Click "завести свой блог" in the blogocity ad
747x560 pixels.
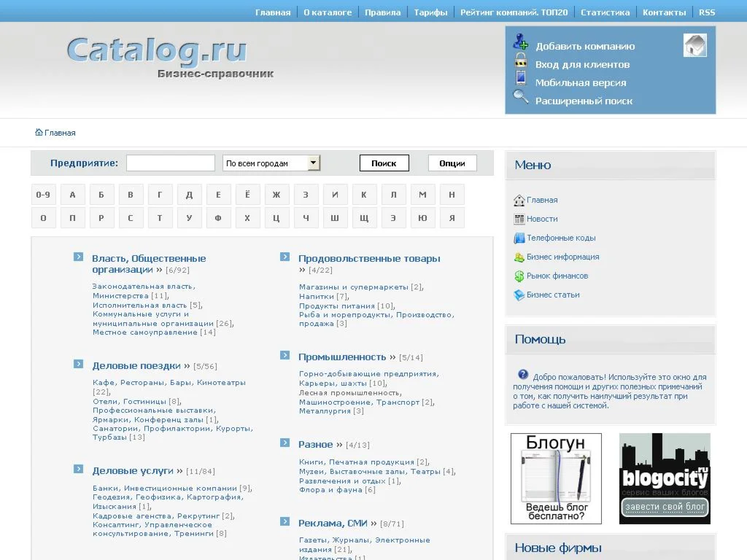click(x=664, y=506)
